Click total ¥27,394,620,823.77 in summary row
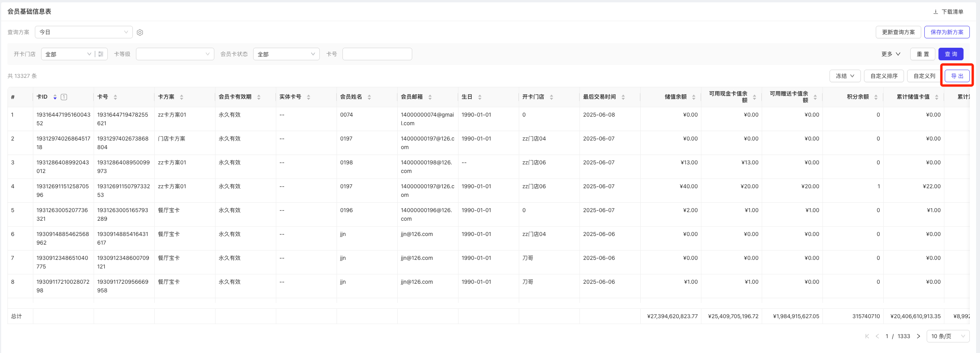 672,316
